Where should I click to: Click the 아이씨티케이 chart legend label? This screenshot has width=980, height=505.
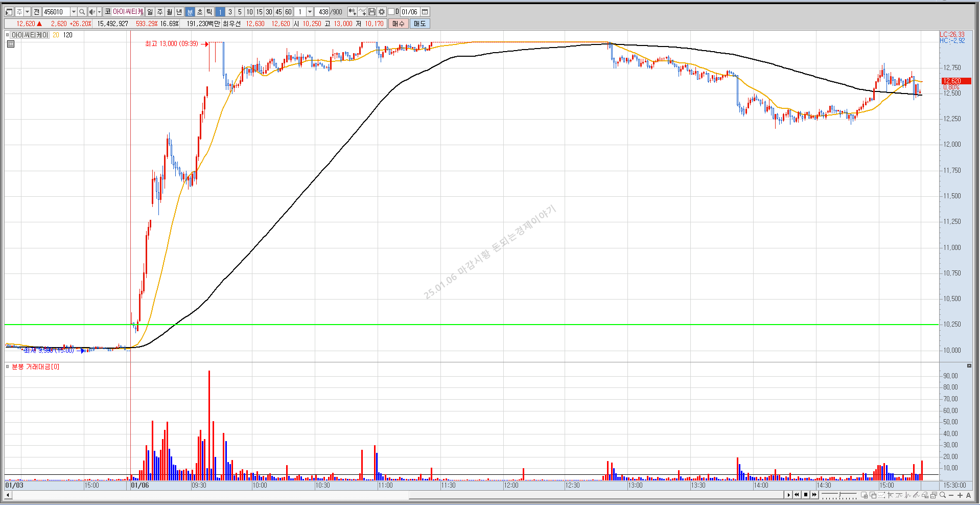[x=30, y=35]
